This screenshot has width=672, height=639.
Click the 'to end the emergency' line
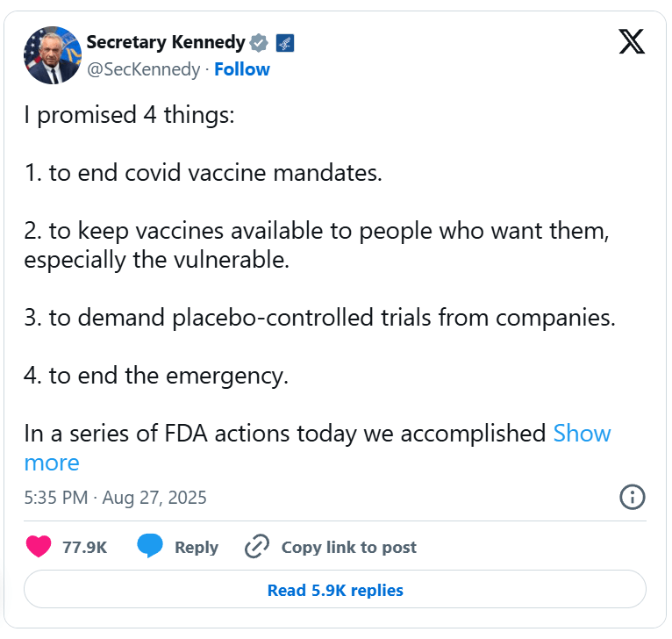tap(156, 376)
